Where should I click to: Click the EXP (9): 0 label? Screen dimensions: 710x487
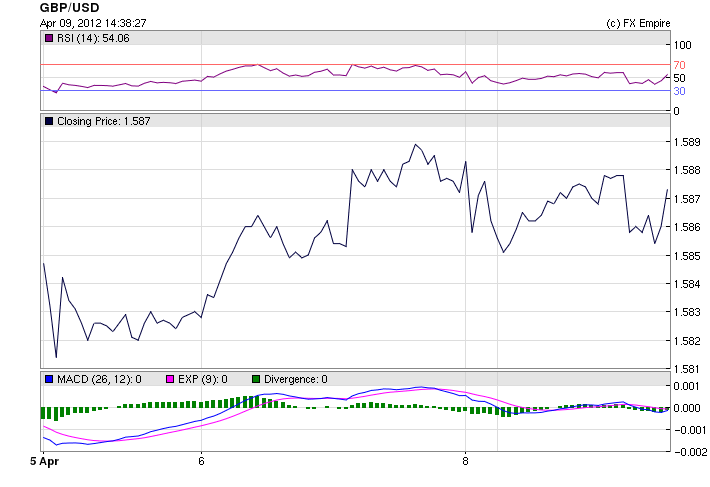coord(203,379)
